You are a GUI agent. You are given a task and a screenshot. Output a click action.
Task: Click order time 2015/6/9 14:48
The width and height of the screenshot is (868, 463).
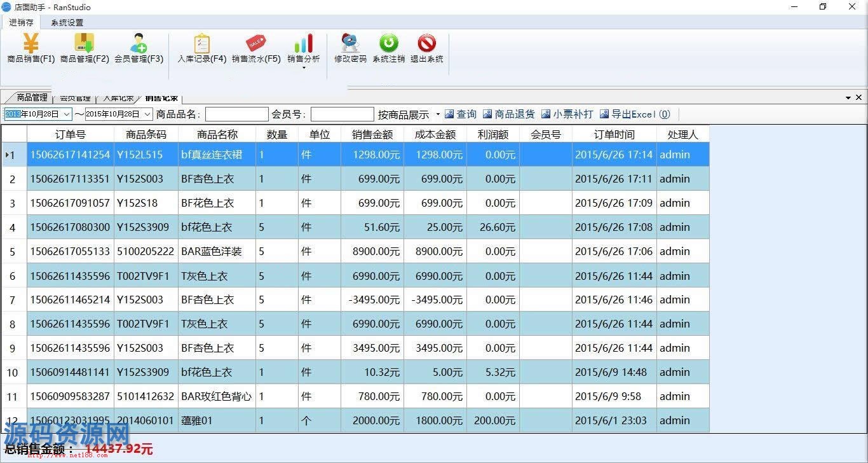click(614, 372)
